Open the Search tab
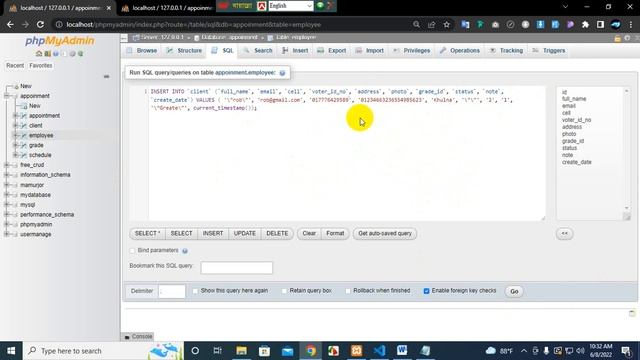The image size is (640, 360). pyautogui.click(x=258, y=51)
